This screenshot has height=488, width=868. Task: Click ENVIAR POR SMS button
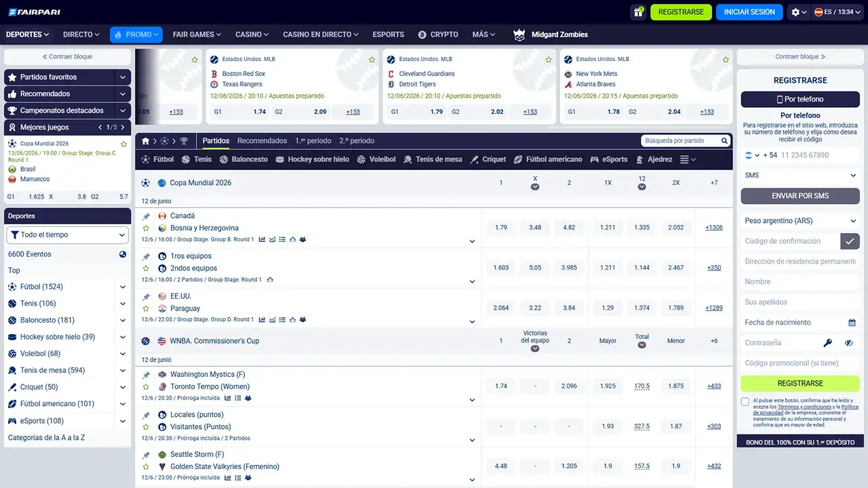point(800,196)
